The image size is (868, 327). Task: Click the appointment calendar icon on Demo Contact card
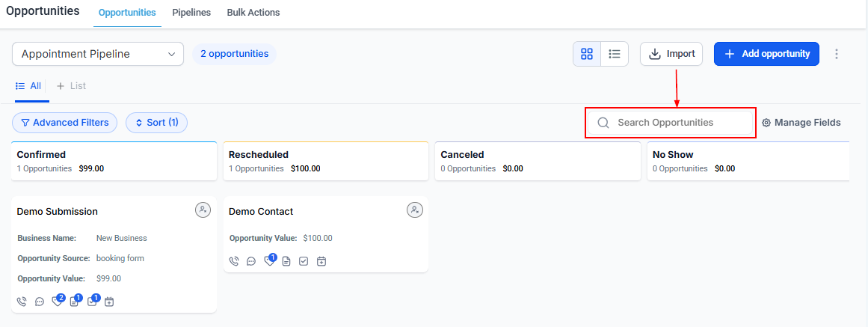tap(321, 261)
